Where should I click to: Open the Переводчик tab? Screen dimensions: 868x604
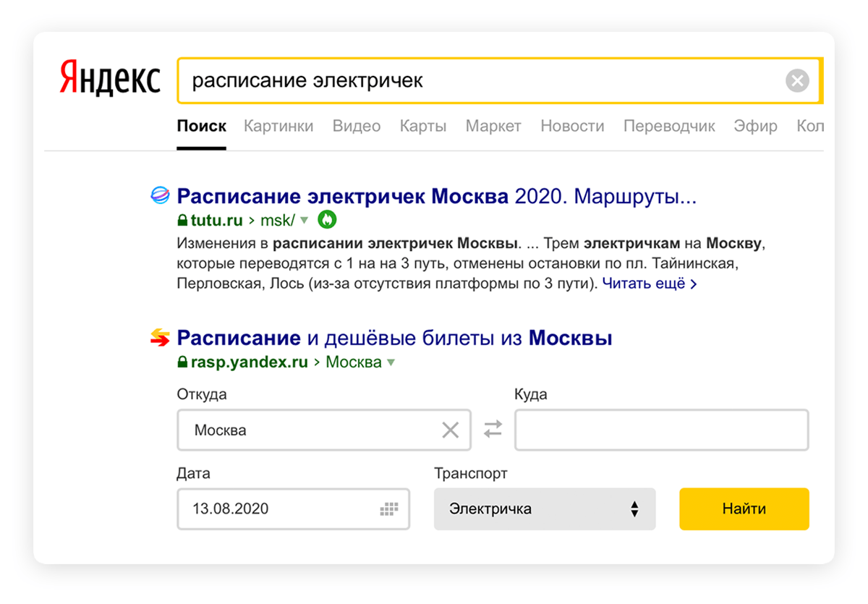[x=669, y=126]
